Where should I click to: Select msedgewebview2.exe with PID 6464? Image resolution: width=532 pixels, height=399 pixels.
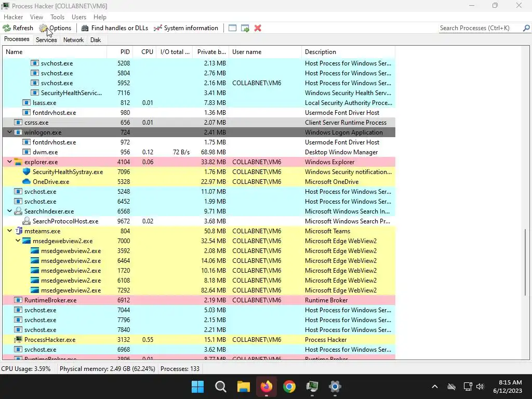pyautogui.click(x=199, y=261)
